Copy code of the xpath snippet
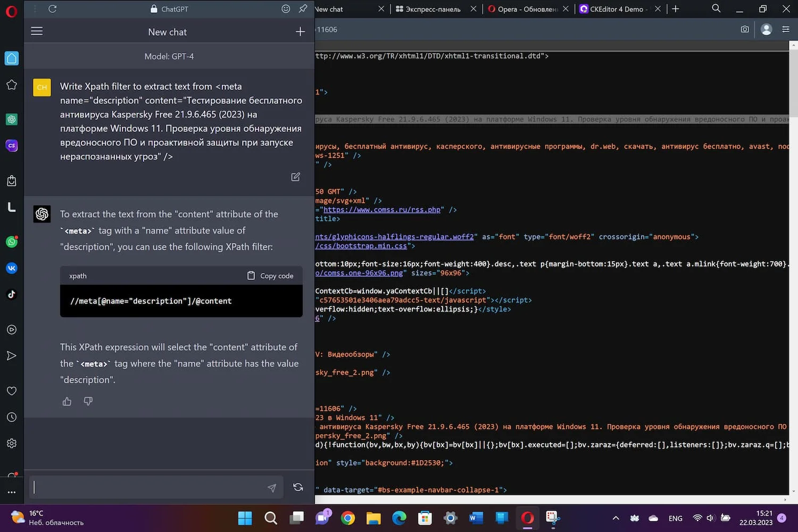798x532 pixels. point(271,276)
